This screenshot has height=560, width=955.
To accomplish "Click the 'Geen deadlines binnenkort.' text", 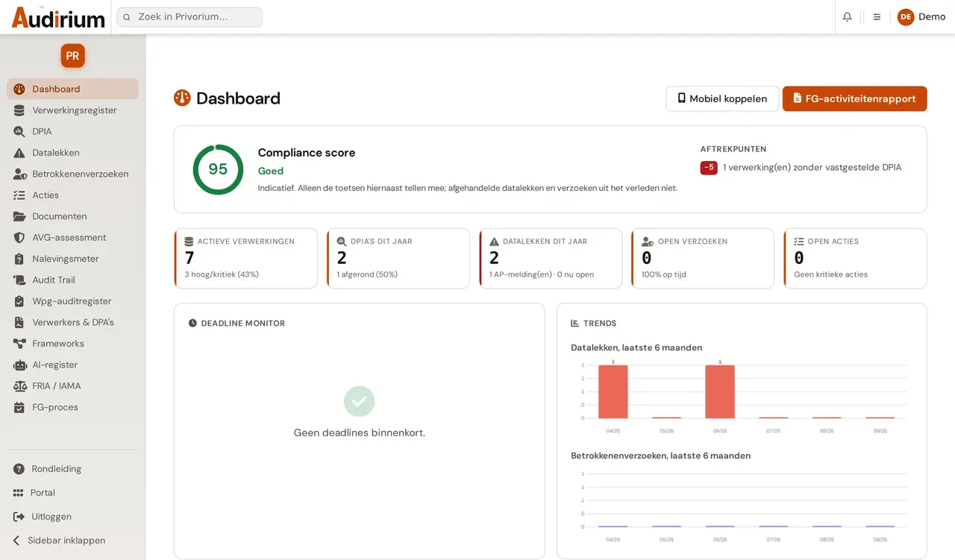I will [x=360, y=432].
